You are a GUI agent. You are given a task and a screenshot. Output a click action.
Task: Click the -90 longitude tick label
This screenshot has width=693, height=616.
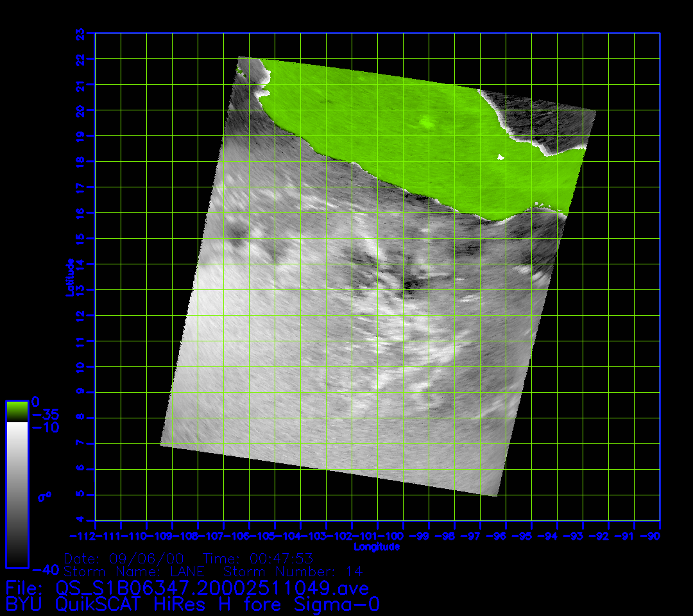pyautogui.click(x=654, y=536)
